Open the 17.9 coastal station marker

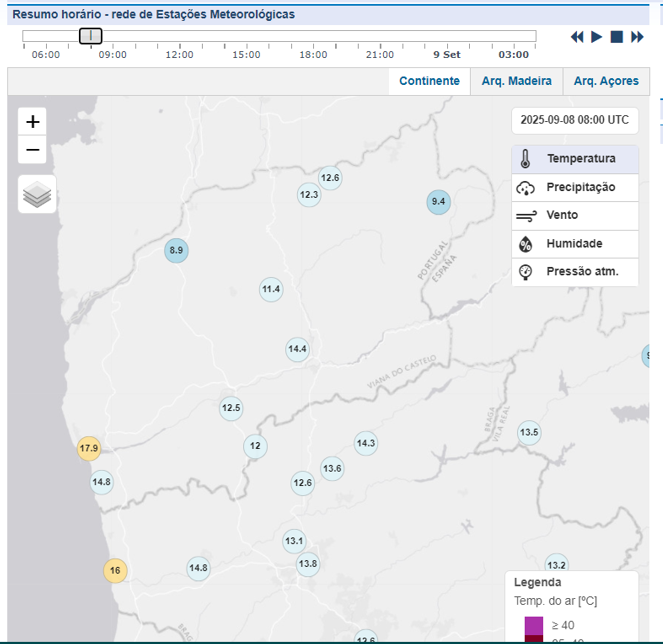click(89, 448)
